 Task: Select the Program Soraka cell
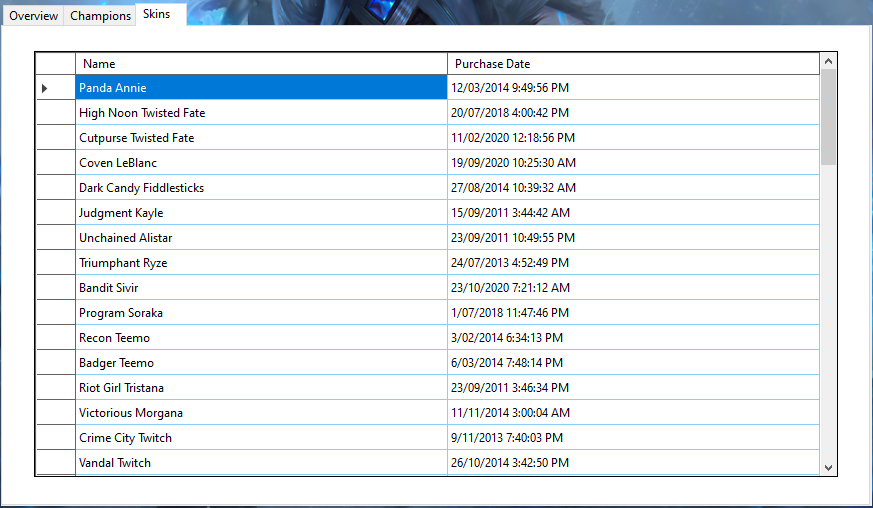(x=261, y=313)
